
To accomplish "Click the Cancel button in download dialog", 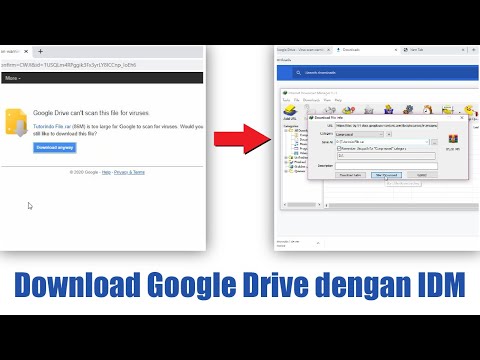I will pos(422,175).
